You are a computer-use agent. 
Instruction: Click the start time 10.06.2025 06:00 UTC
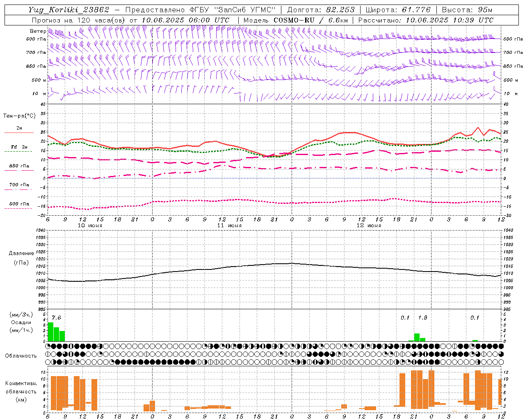click(x=185, y=20)
